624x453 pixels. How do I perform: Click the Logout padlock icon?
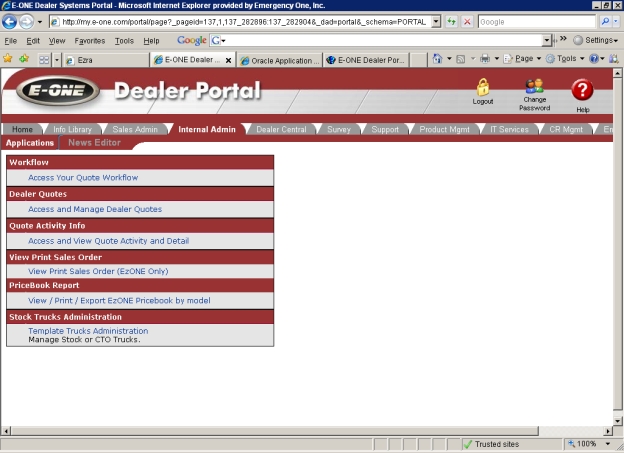pos(482,87)
